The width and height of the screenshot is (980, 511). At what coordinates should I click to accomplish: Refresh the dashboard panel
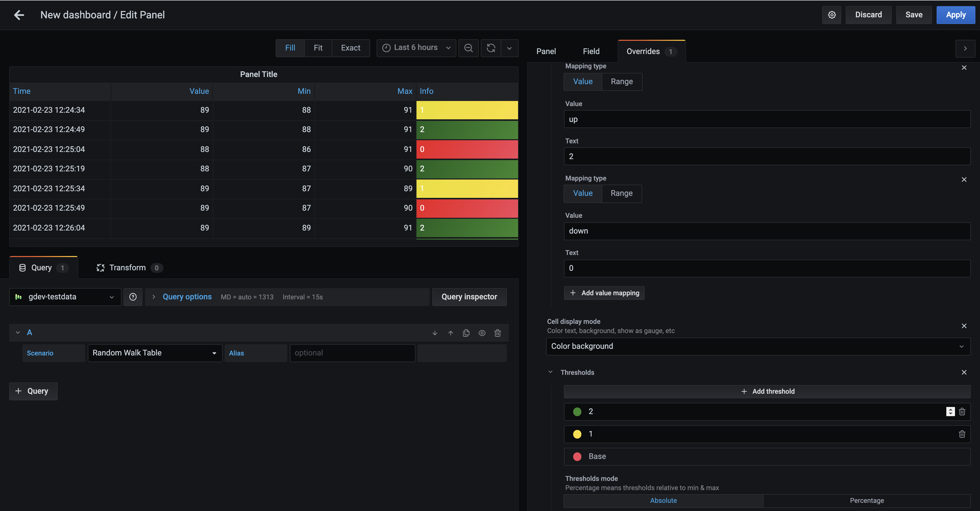tap(491, 48)
